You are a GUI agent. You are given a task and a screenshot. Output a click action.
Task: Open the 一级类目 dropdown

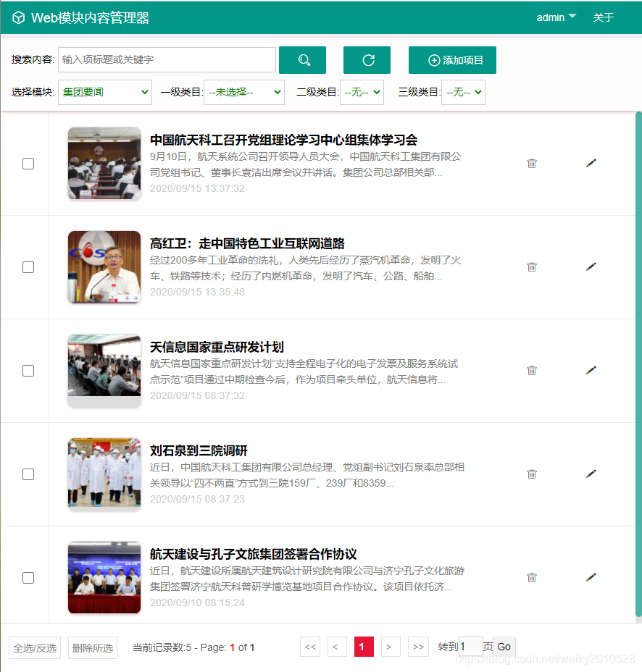click(x=244, y=92)
